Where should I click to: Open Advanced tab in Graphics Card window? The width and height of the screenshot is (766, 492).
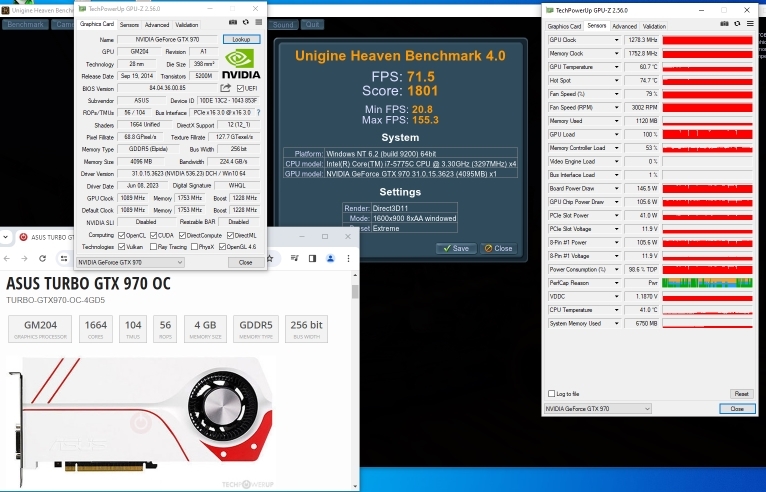pos(157,24)
